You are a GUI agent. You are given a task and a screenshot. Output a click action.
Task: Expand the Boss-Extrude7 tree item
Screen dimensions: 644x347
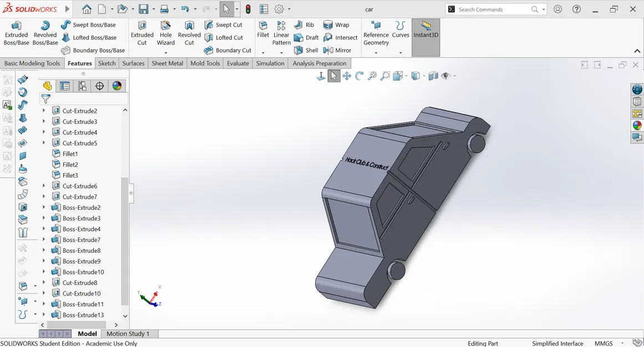point(44,240)
